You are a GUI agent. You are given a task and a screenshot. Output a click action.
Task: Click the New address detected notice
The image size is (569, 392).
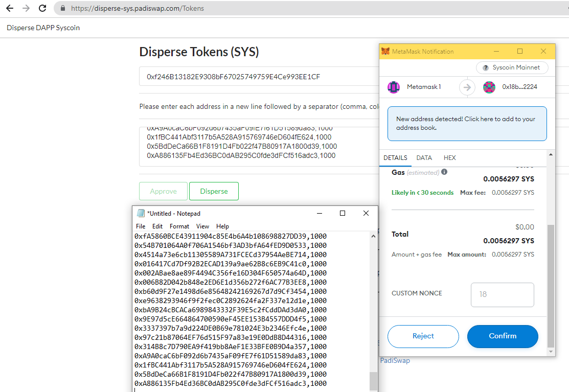[467, 124]
